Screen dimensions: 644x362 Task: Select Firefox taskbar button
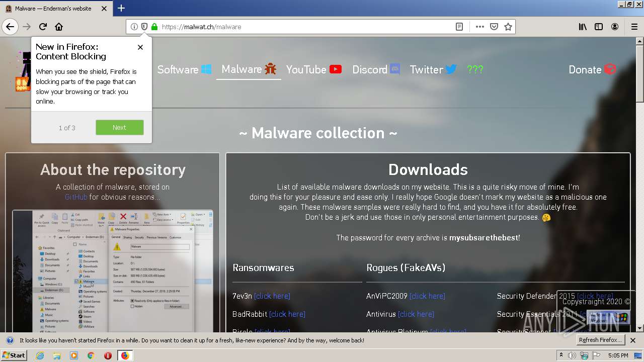click(x=125, y=355)
